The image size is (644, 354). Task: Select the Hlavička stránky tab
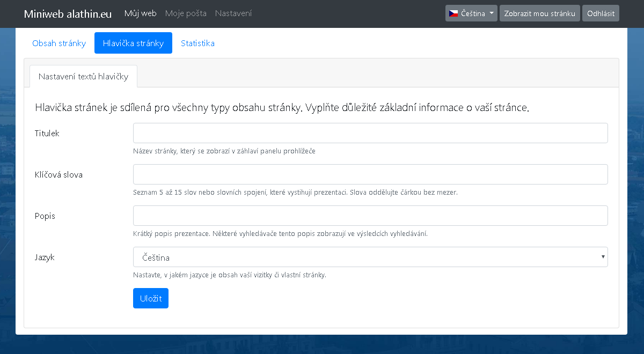coord(133,43)
